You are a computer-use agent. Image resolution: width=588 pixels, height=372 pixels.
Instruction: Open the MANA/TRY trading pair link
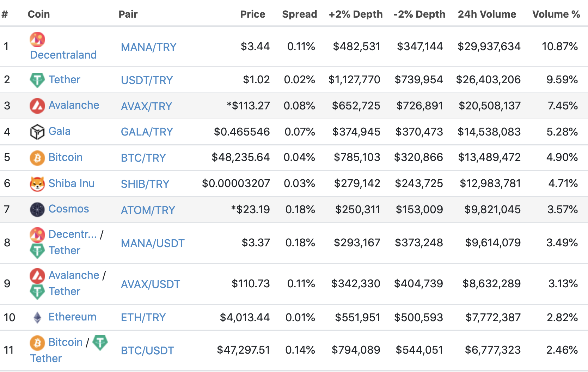tap(149, 47)
